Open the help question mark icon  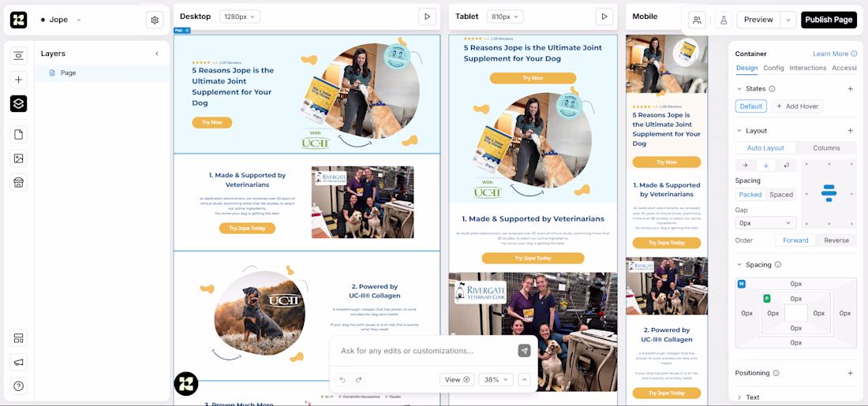tap(18, 386)
